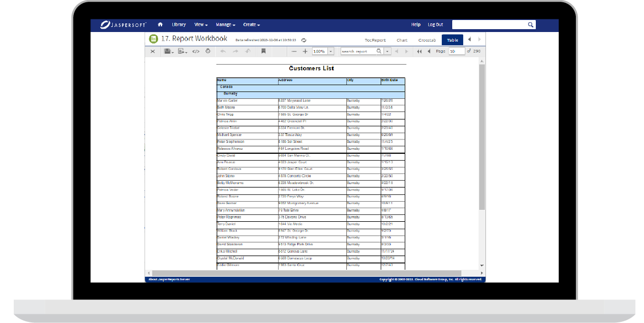Click the schedule clock icon

pos(208,51)
